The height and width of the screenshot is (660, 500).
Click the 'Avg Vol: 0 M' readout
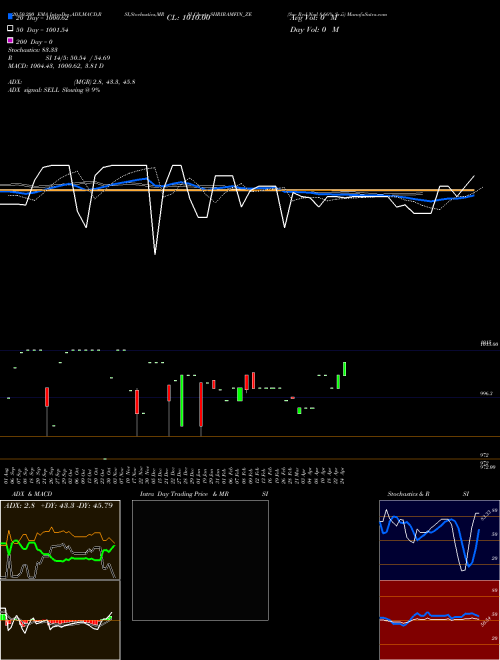314,18
